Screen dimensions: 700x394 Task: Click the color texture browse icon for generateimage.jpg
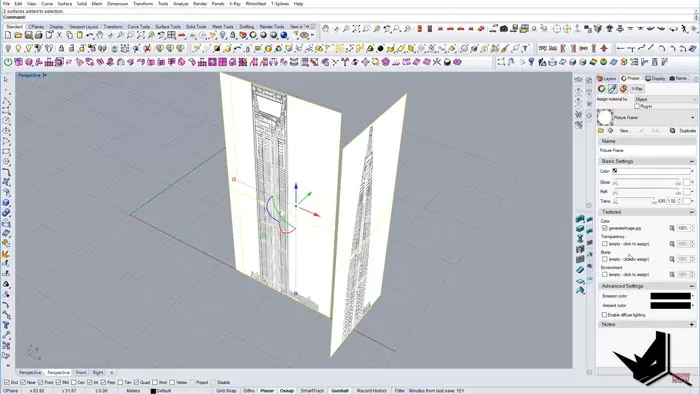pos(672,228)
